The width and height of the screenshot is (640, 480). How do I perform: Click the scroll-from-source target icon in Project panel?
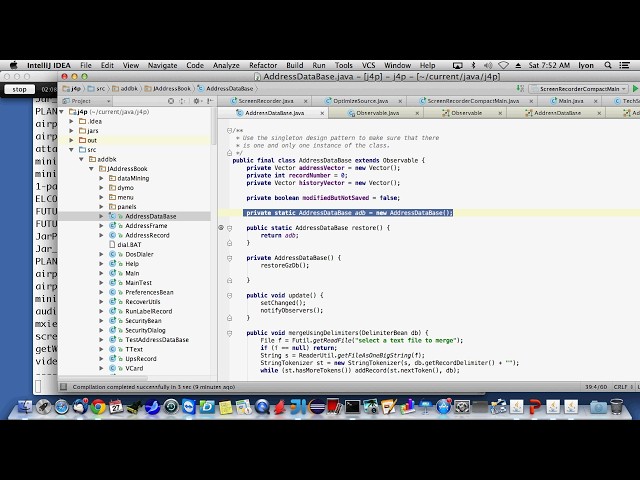[171, 101]
